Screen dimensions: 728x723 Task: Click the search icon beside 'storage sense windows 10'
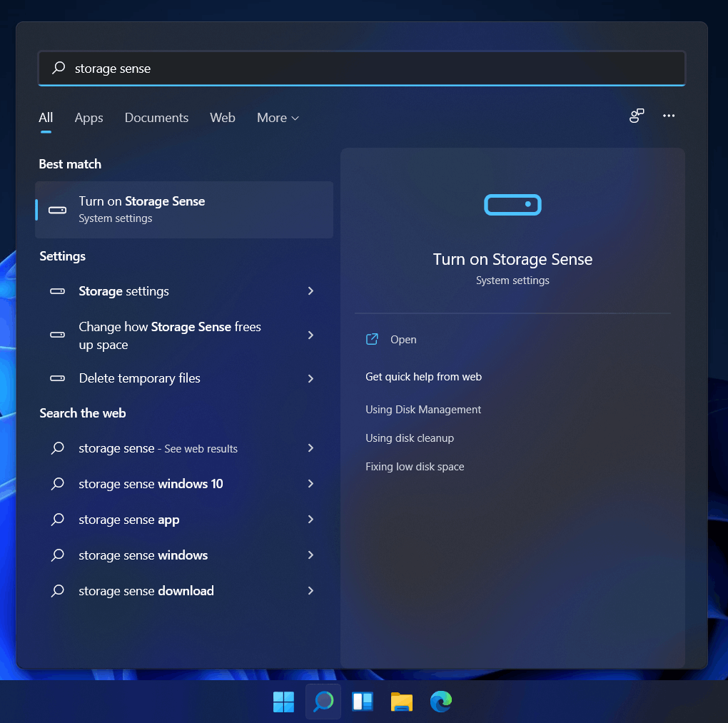click(58, 484)
